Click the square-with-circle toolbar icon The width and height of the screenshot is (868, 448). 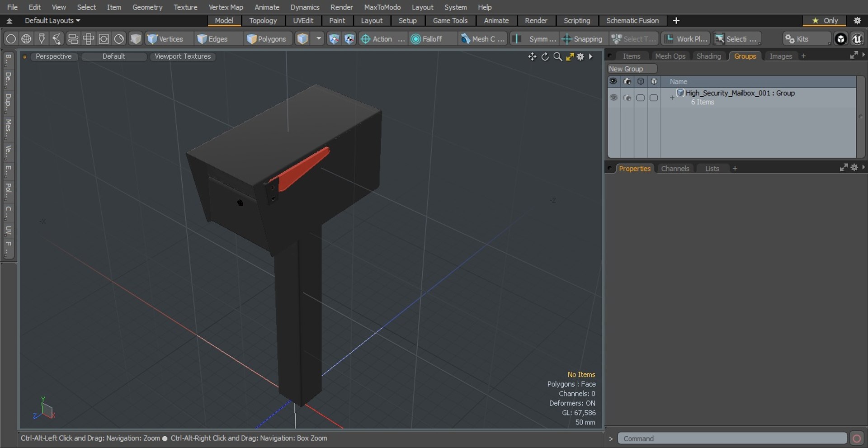(x=104, y=39)
